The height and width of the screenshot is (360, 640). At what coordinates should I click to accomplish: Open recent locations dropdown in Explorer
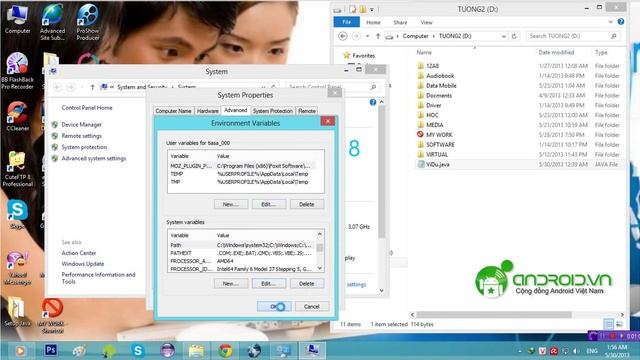point(367,36)
